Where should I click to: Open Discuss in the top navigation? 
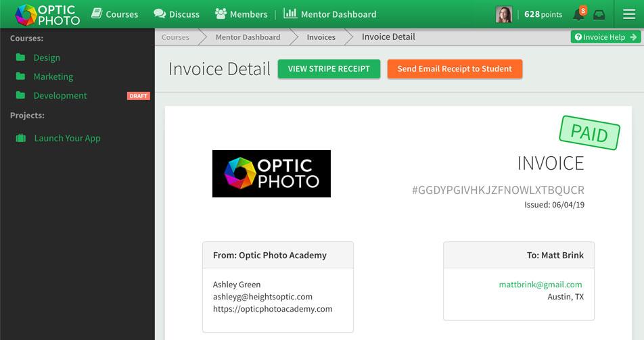click(185, 14)
